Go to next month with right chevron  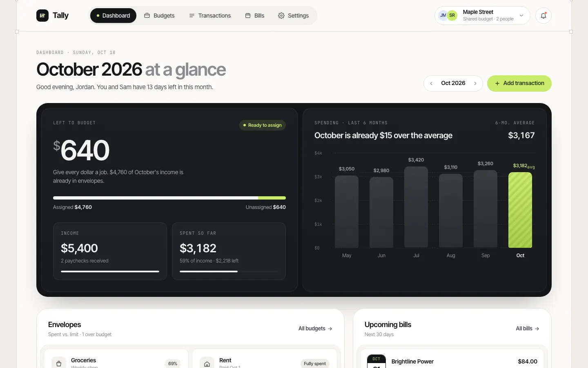tap(475, 83)
